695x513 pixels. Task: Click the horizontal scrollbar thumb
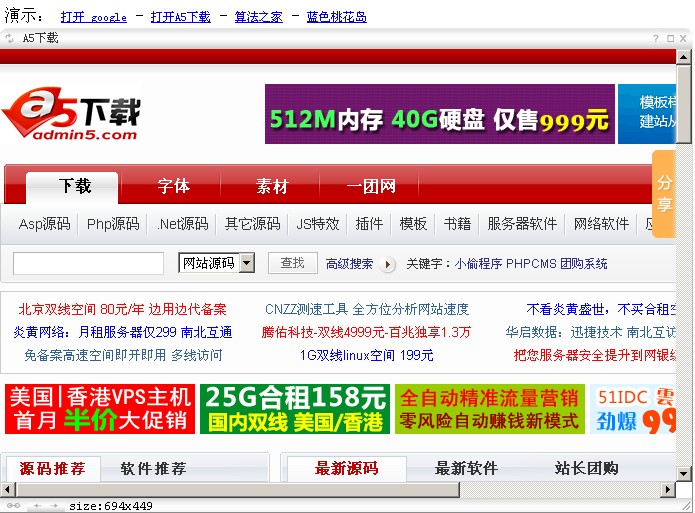237,490
